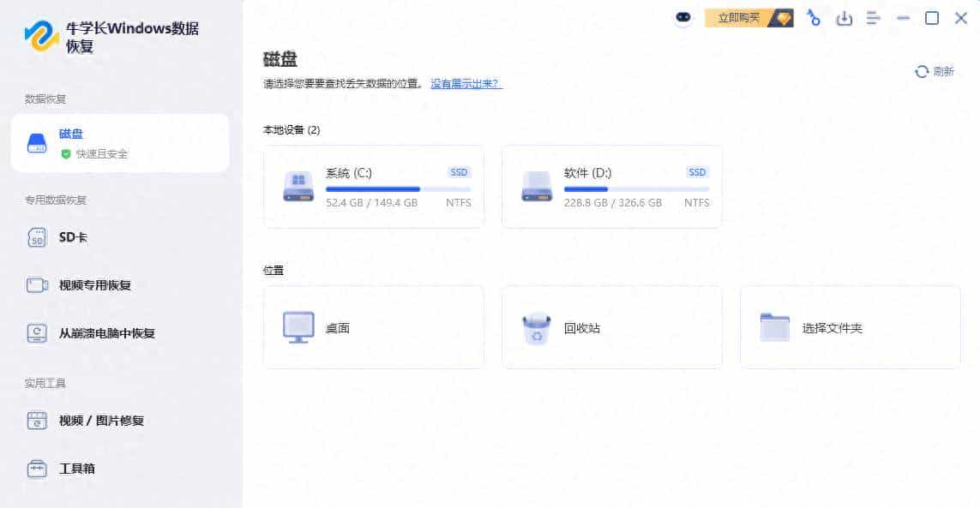The width and height of the screenshot is (980, 508).
Task: Open the hamburger menu in title bar
Action: point(873,18)
